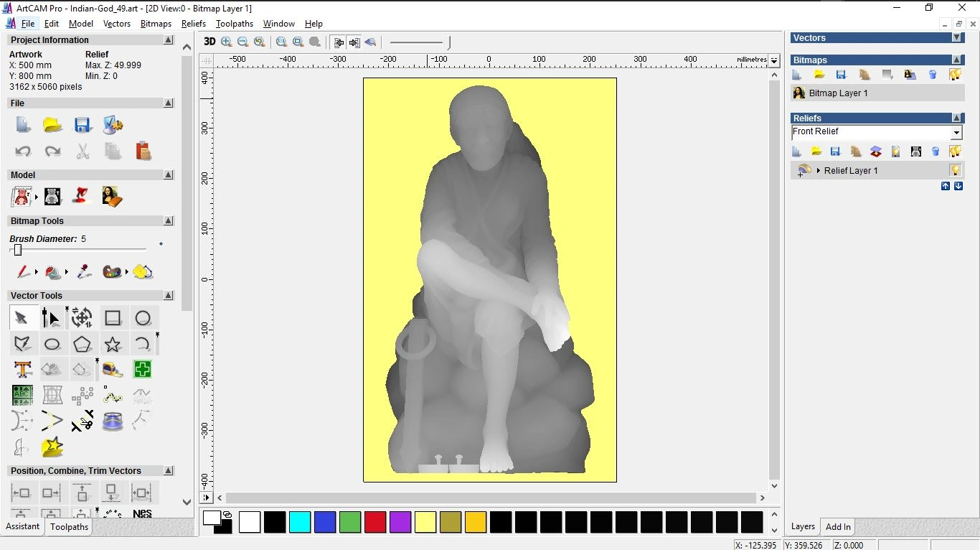Toggle all relief layers visibility bulbs
This screenshot has width=980, height=550.
[955, 152]
